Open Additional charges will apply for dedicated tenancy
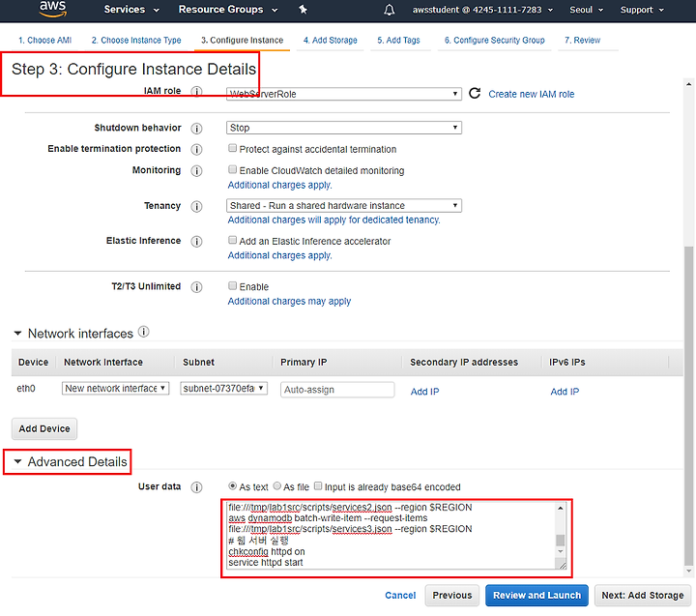 pyautogui.click(x=333, y=220)
